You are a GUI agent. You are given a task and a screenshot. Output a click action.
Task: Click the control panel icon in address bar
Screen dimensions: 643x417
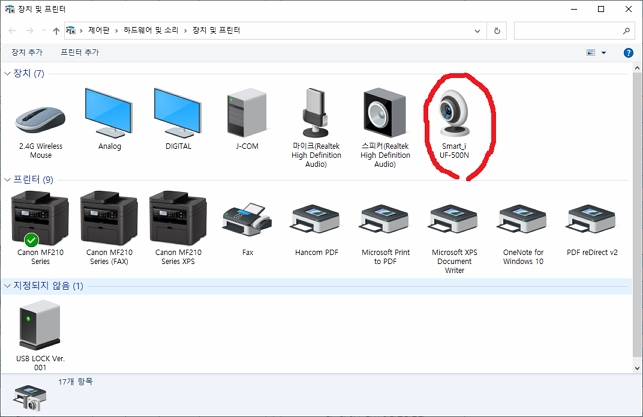[71, 30]
